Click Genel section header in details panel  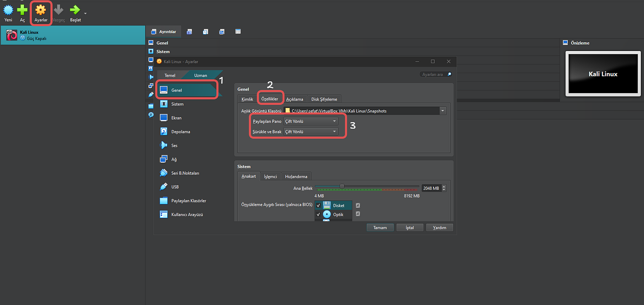click(162, 43)
